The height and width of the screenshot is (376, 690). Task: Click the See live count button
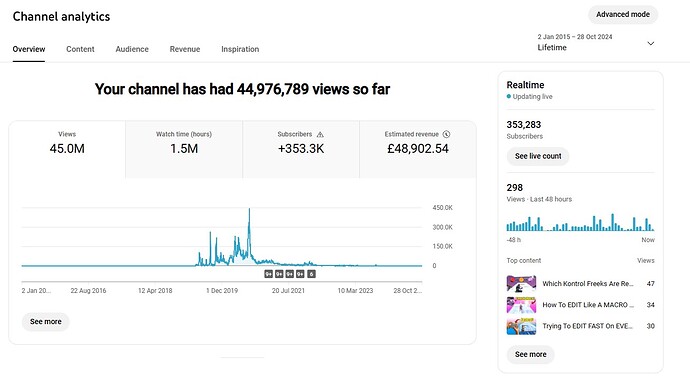coord(538,156)
